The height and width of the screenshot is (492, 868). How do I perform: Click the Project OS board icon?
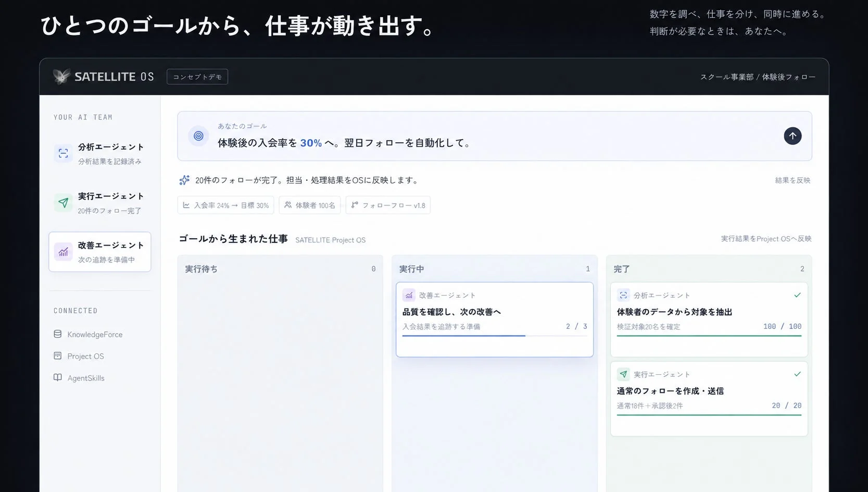point(58,356)
